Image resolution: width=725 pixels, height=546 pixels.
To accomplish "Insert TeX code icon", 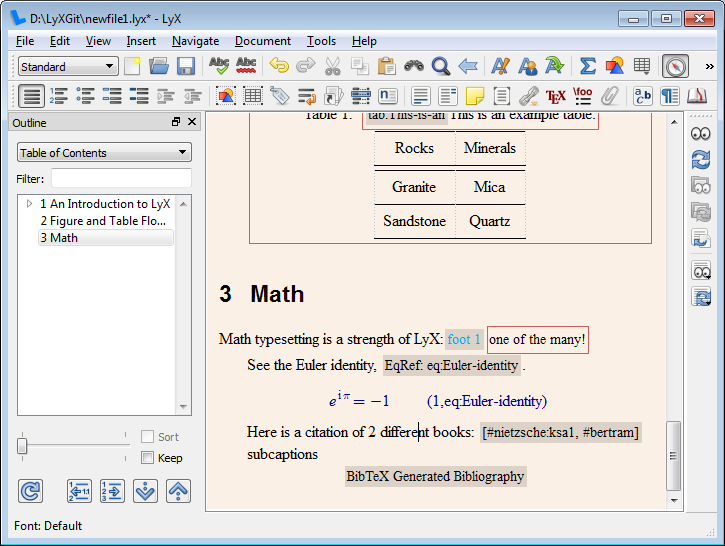I will [555, 96].
